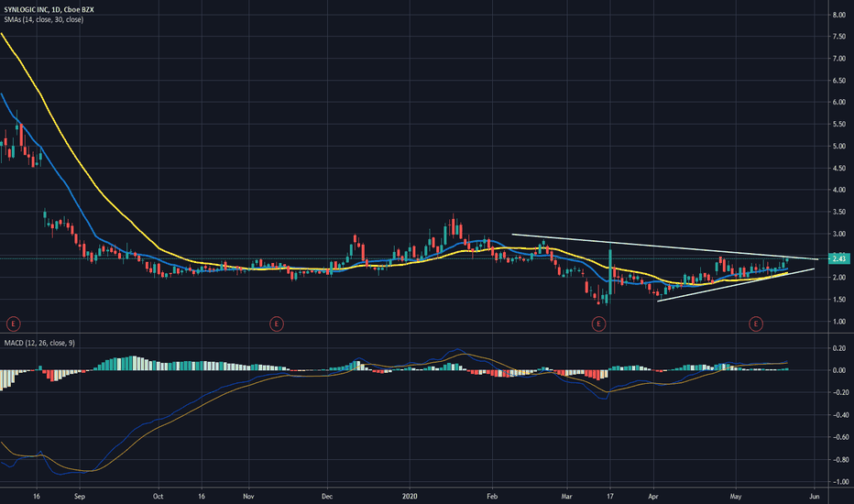
Task: Select the Oct date axis label
Action: pyautogui.click(x=158, y=497)
